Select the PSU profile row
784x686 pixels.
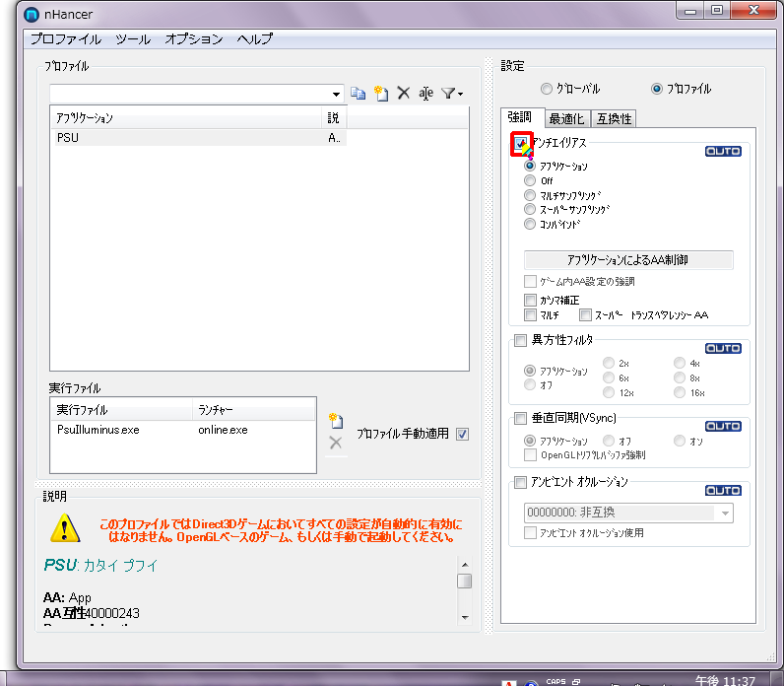pos(199,138)
